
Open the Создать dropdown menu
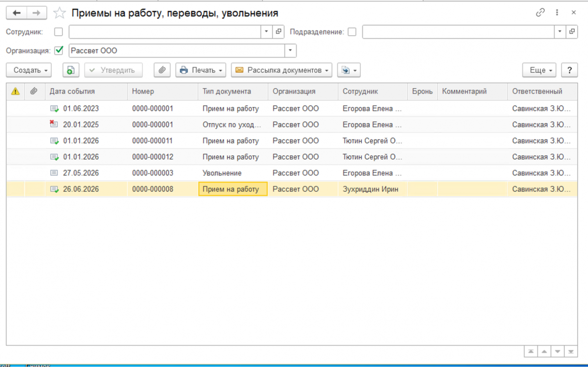click(x=29, y=70)
